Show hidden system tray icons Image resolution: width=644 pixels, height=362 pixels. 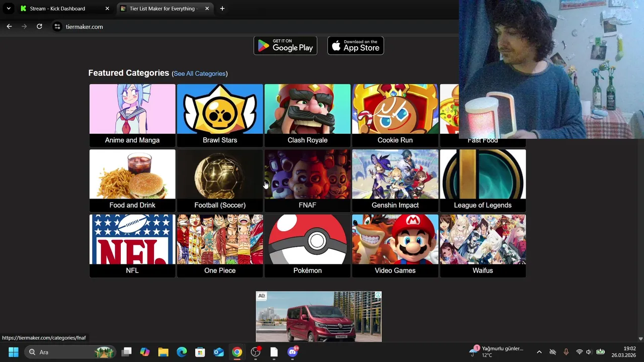[x=539, y=352]
